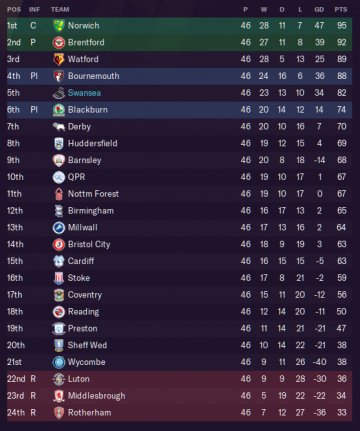
Task: Sort by the POS column header
Action: click(14, 9)
